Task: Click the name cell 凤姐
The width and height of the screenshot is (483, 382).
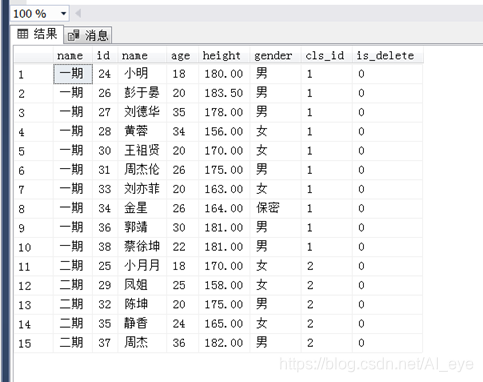Action: click(x=142, y=285)
